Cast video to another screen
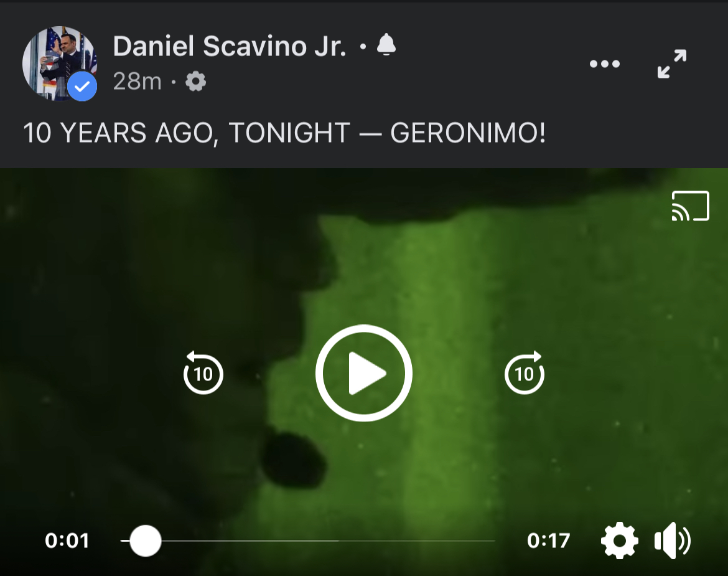This screenshot has height=576, width=728. [x=691, y=205]
